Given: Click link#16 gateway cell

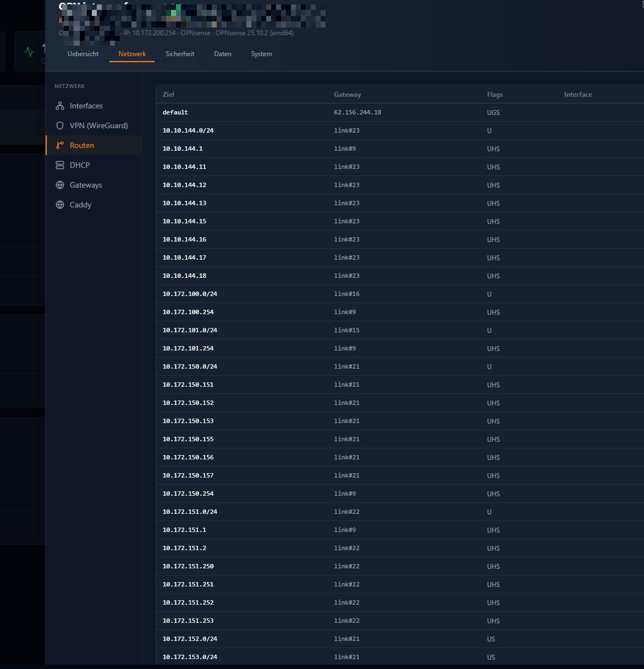Looking at the screenshot, I should coord(346,294).
